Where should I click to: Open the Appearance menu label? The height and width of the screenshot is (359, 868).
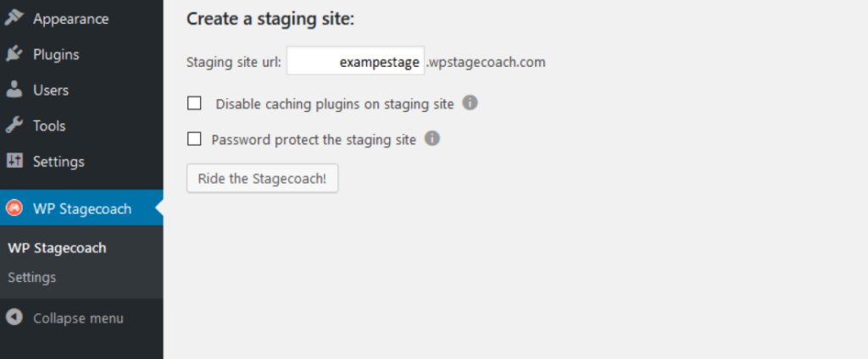coord(70,19)
